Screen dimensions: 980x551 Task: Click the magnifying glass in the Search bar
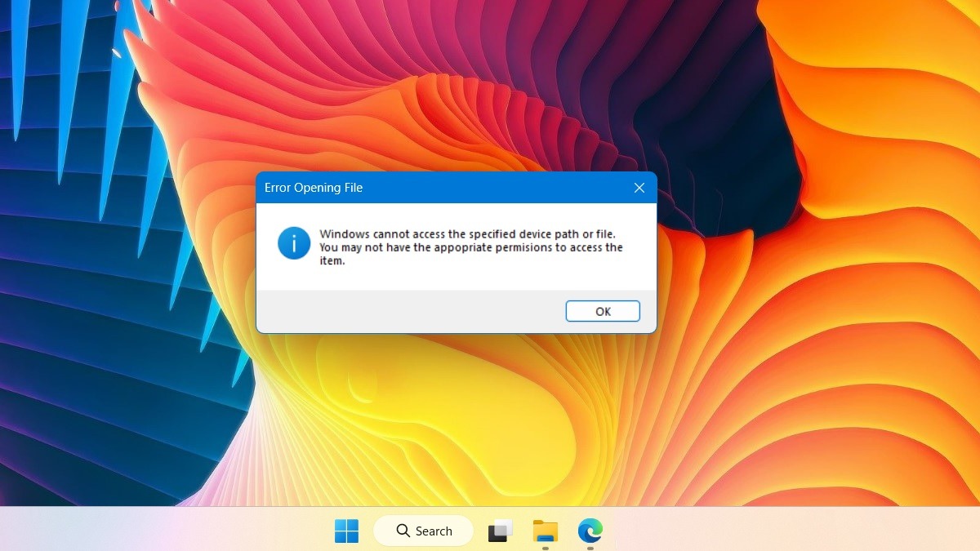[x=403, y=531]
